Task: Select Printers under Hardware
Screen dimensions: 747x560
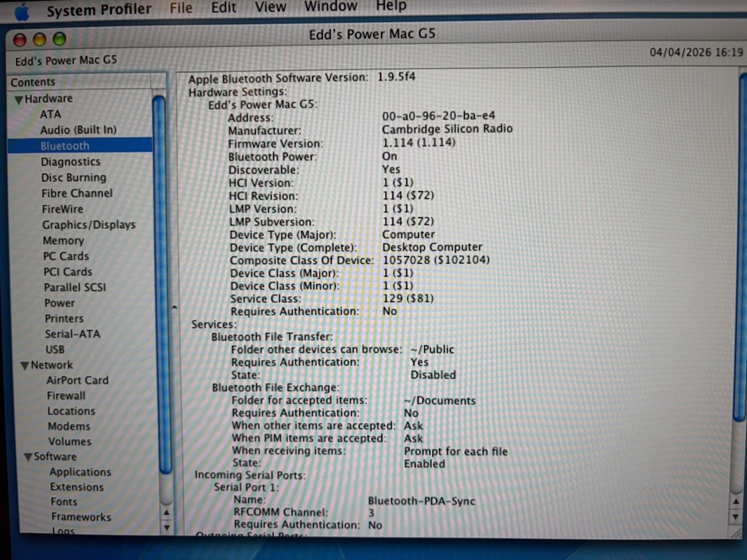Action: [64, 318]
